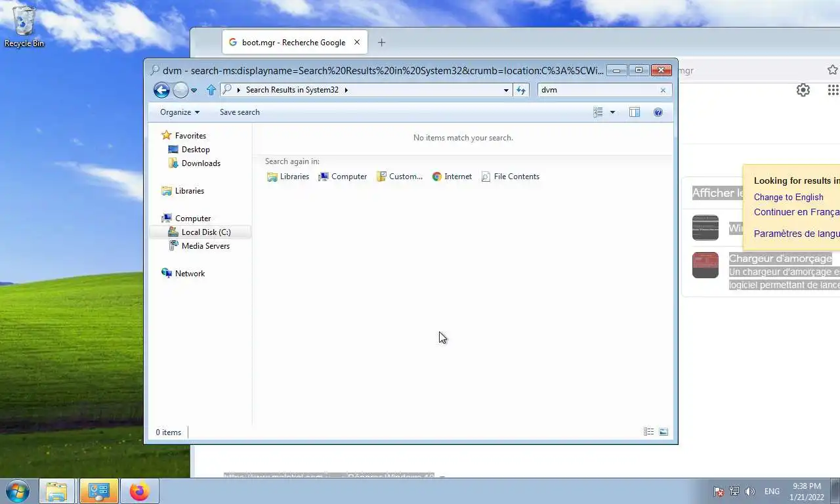The height and width of the screenshot is (504, 840).
Task: Search again in File Contents
Action: pyautogui.click(x=511, y=177)
